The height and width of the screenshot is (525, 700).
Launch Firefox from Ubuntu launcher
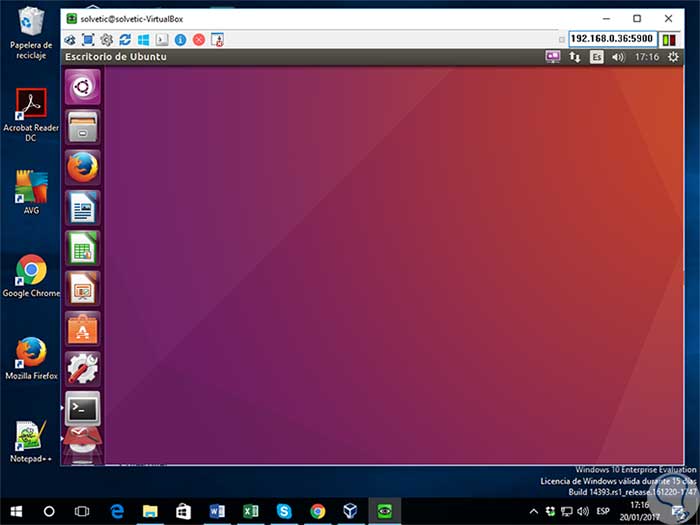pos(83,167)
